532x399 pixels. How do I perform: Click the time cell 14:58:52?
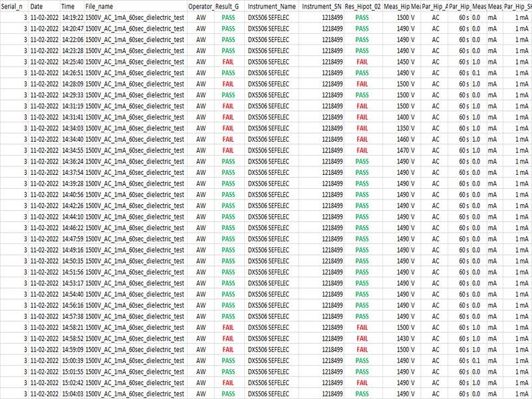pyautogui.click(x=72, y=338)
